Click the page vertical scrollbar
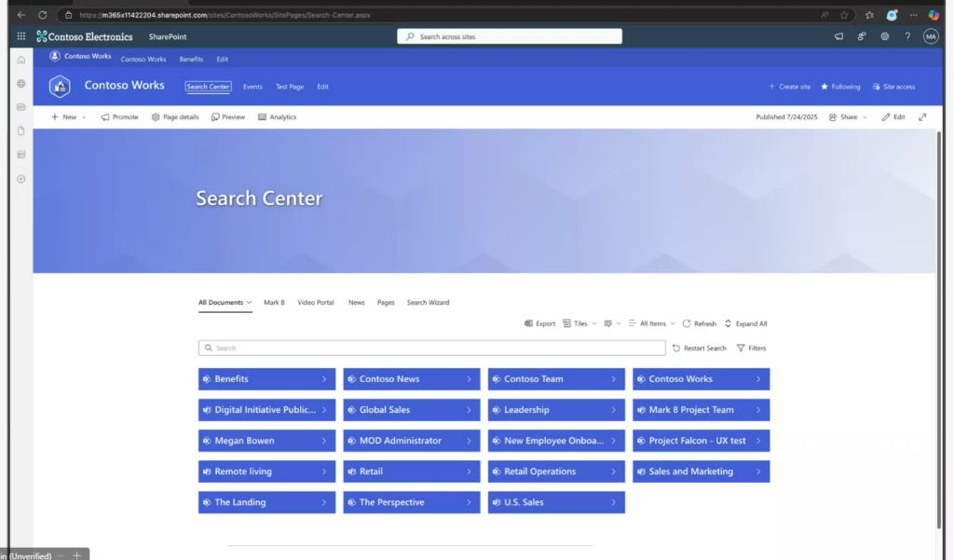The image size is (954, 560). pyautogui.click(x=939, y=329)
